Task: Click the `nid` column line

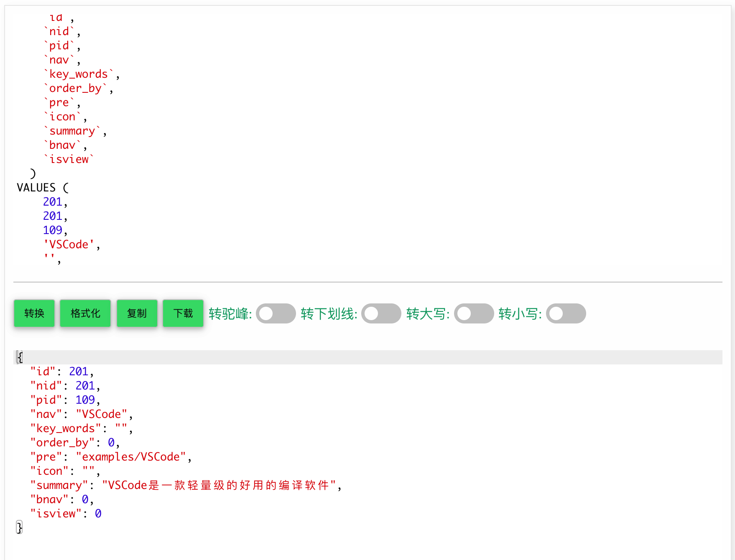Action: (62, 31)
